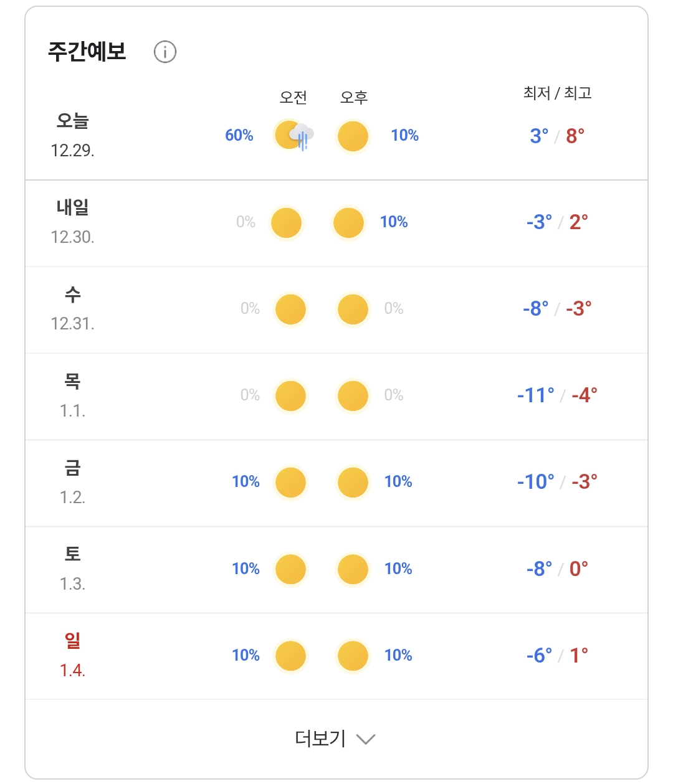Click the info icon beside 주간예보
The width and height of the screenshot is (673, 784).
coord(165,52)
